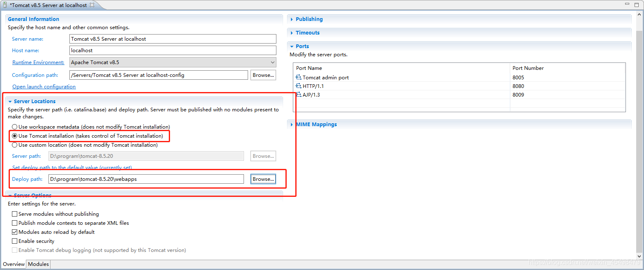
Task: Collapse the Server Options section
Action: [10, 196]
